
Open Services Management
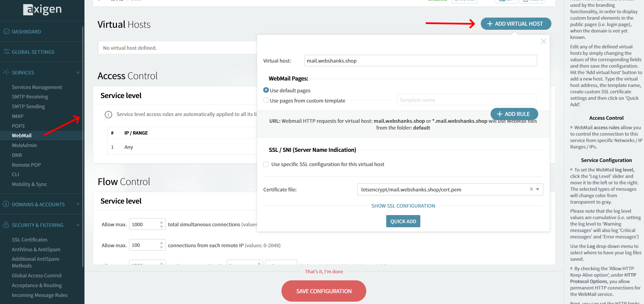(37, 87)
